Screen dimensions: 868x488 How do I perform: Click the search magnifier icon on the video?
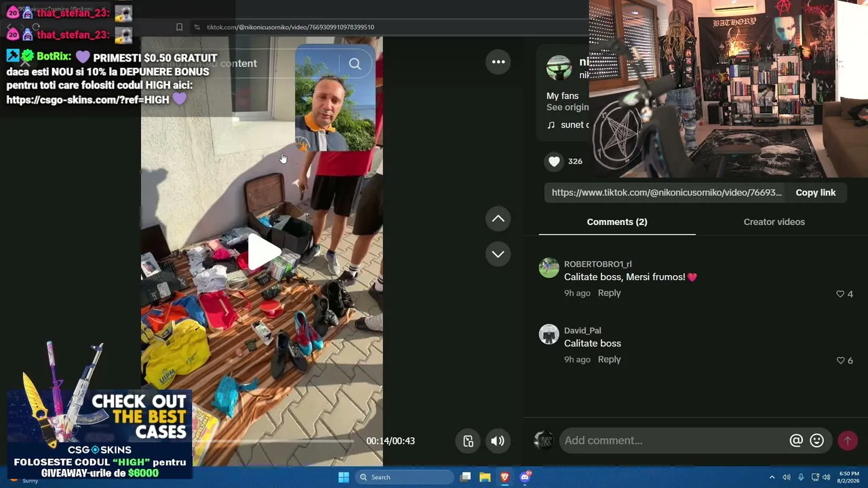point(355,64)
